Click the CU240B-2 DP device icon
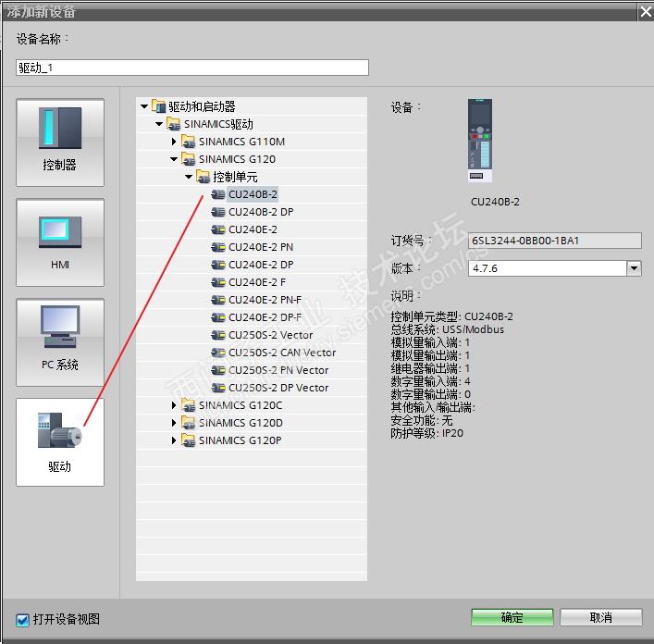The image size is (654, 644). pyautogui.click(x=218, y=212)
